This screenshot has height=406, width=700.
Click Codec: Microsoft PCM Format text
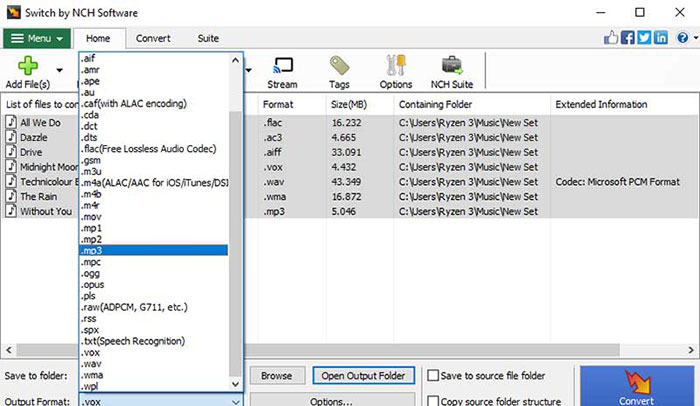pyautogui.click(x=617, y=181)
